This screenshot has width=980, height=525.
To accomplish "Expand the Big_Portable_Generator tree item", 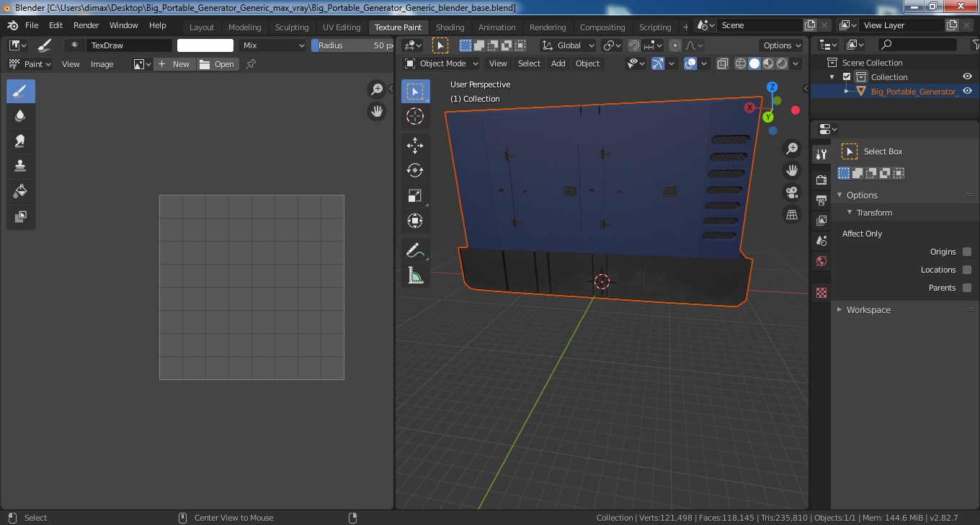I will 847,92.
